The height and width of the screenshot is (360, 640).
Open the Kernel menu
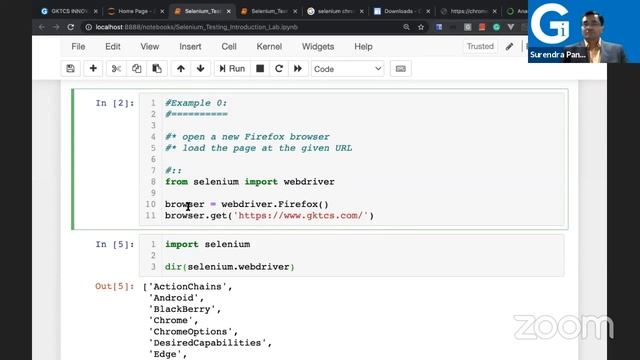(x=269, y=47)
